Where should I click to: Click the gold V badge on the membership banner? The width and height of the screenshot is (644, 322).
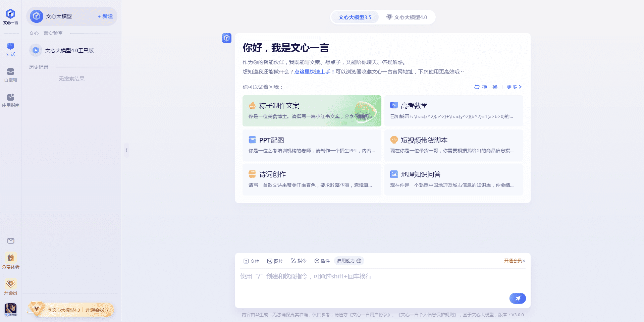[37, 309]
